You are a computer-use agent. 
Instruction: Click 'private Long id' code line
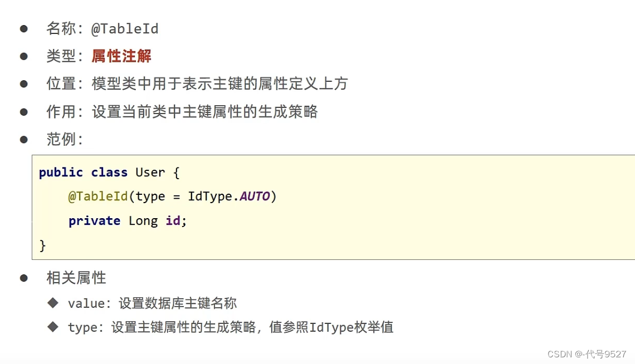(128, 221)
